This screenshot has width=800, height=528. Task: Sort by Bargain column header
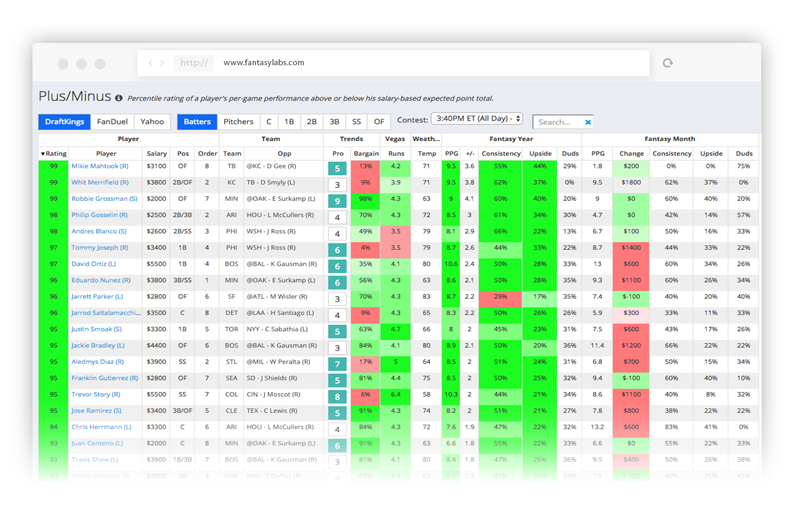366,154
